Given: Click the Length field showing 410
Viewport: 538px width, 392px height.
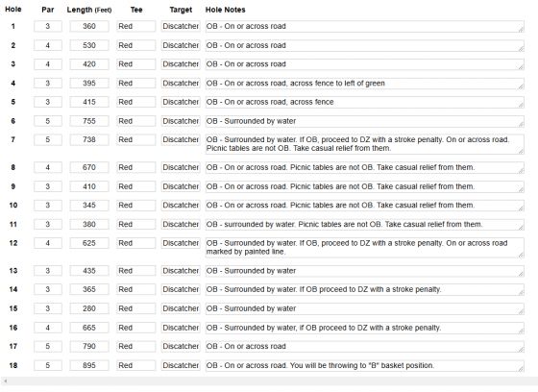Looking at the screenshot, I should (x=89, y=186).
